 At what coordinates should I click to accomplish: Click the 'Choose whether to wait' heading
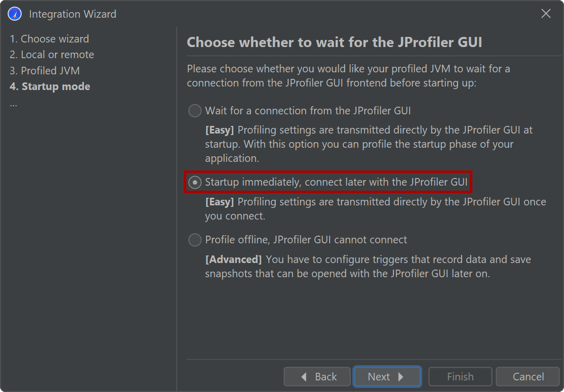click(334, 42)
